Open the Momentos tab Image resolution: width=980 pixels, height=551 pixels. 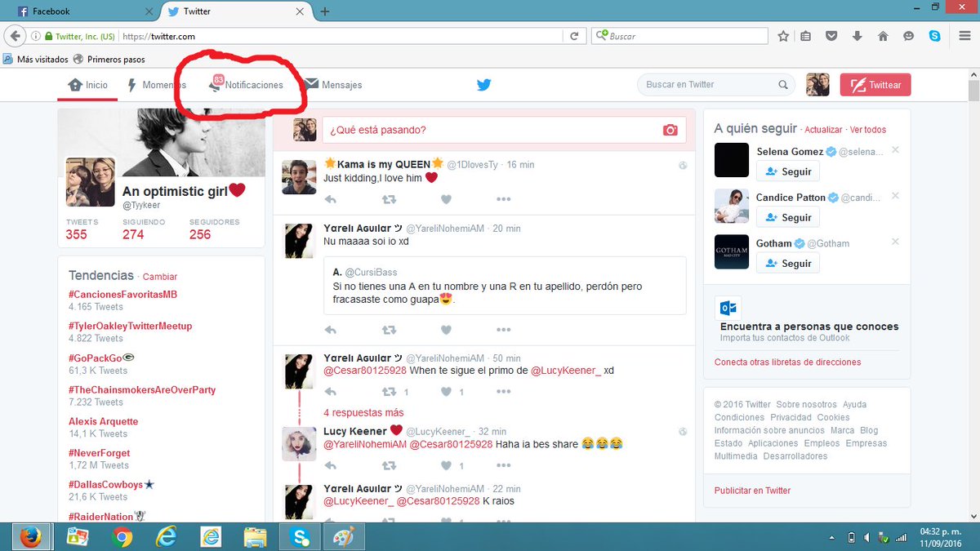point(157,85)
